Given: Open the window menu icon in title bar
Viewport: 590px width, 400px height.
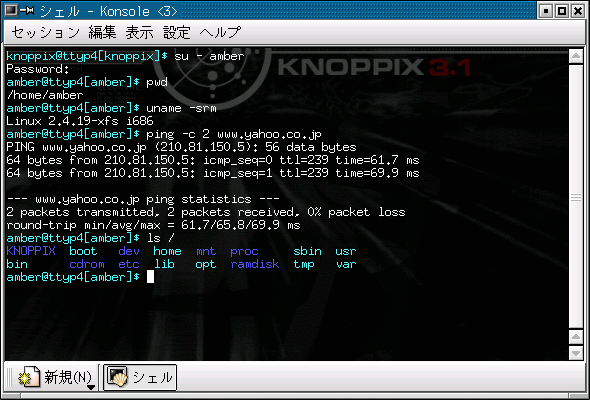Looking at the screenshot, I should [x=11, y=11].
